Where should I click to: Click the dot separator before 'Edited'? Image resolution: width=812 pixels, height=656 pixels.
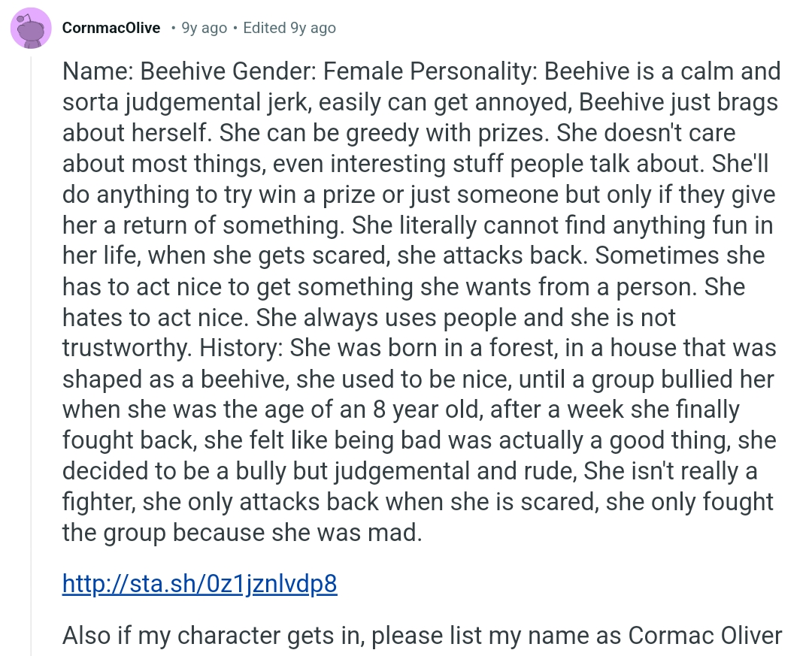[235, 28]
